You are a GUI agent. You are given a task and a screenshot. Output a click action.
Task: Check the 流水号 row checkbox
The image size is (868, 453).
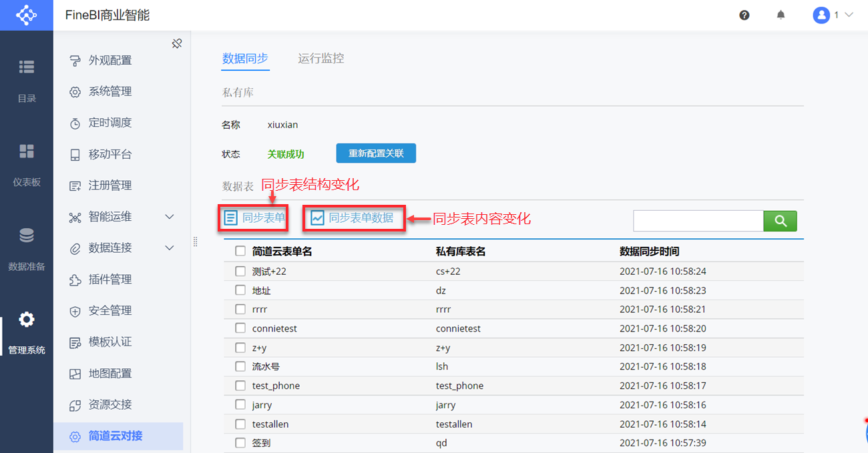coord(240,366)
